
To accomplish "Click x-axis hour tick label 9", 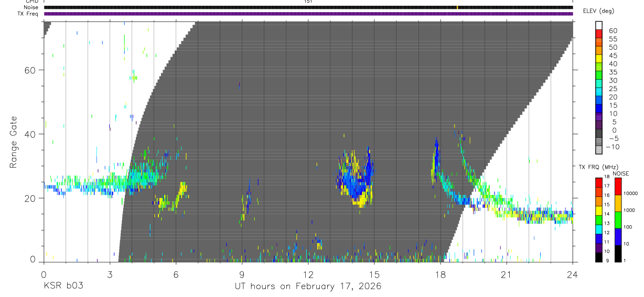I will tap(242, 274).
